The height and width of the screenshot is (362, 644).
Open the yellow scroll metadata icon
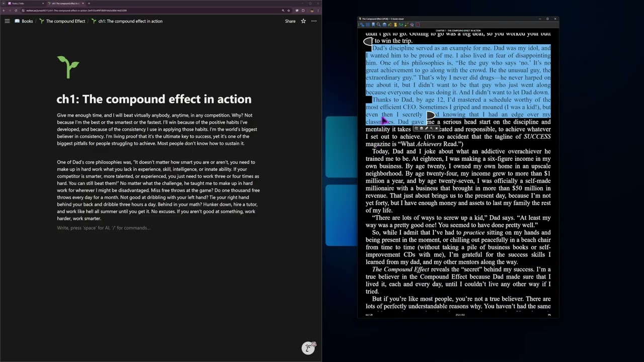click(x=395, y=25)
